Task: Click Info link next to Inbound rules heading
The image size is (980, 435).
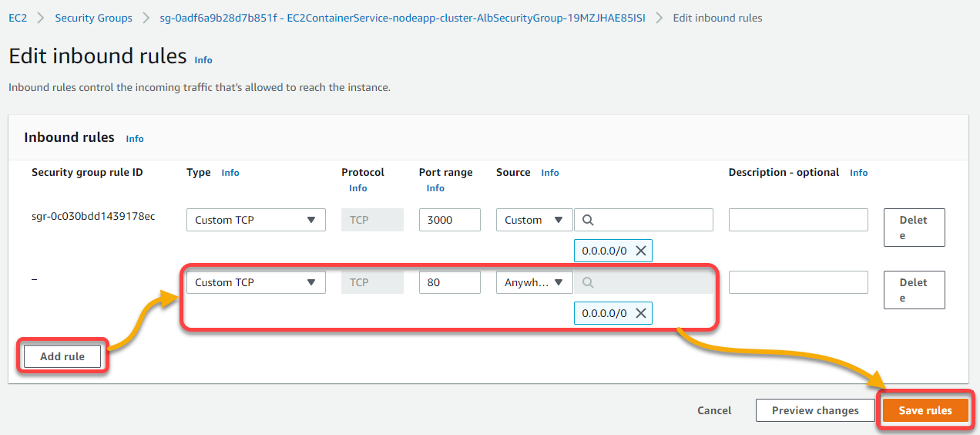Action: tap(135, 139)
